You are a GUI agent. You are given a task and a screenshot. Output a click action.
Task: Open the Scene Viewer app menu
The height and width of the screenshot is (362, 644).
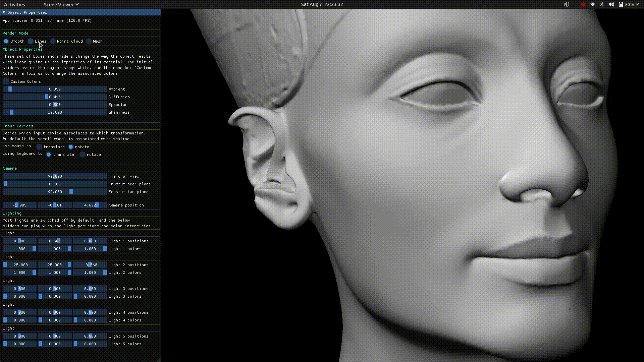pos(61,4)
